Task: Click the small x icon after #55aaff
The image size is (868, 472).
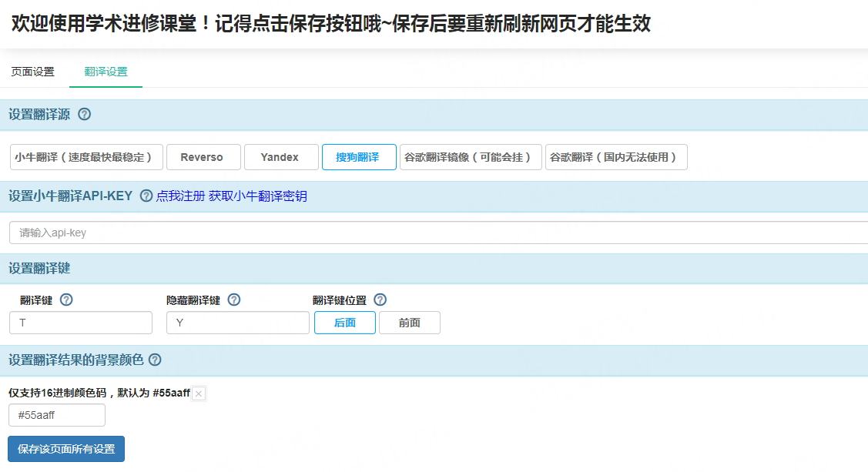Action: pos(199,394)
